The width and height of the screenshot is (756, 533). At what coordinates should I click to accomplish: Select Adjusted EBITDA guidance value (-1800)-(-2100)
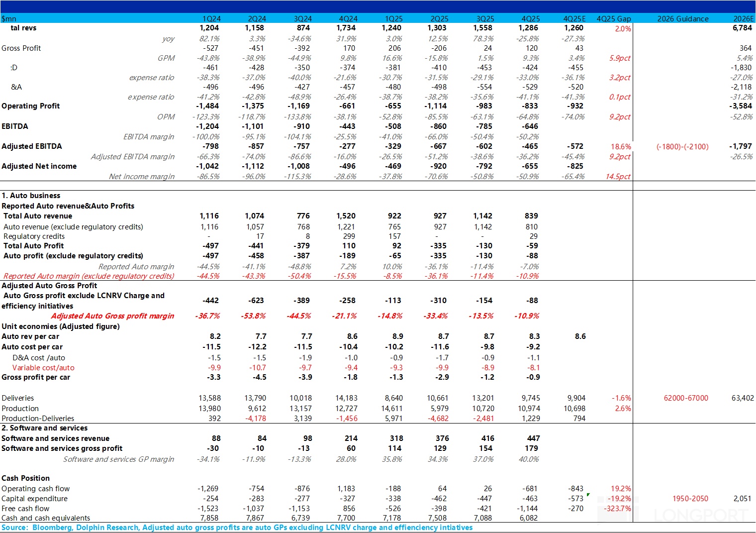click(x=682, y=147)
